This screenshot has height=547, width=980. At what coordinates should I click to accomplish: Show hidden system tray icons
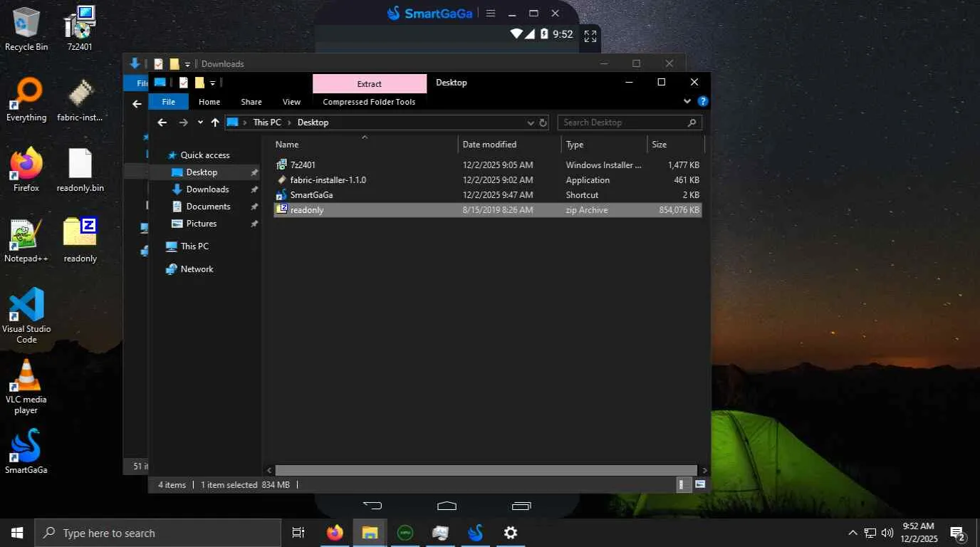[853, 533]
